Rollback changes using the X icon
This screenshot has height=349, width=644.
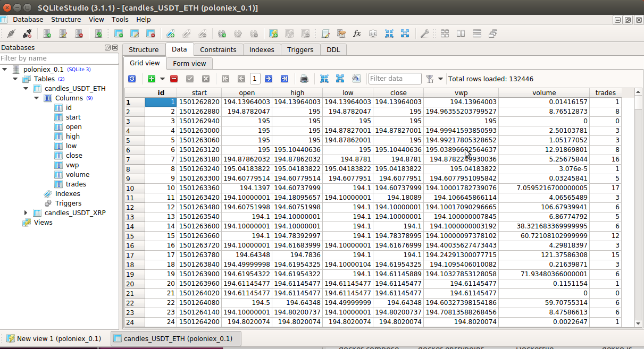click(x=205, y=78)
